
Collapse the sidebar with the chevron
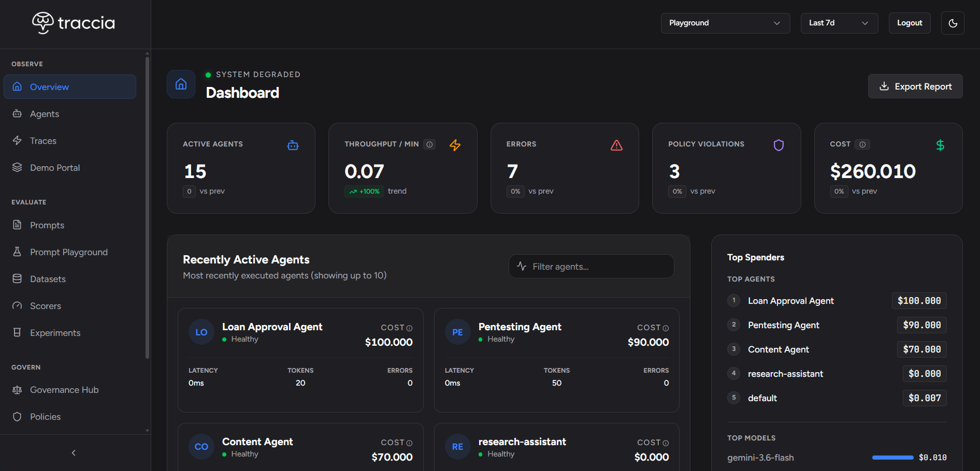(74, 453)
